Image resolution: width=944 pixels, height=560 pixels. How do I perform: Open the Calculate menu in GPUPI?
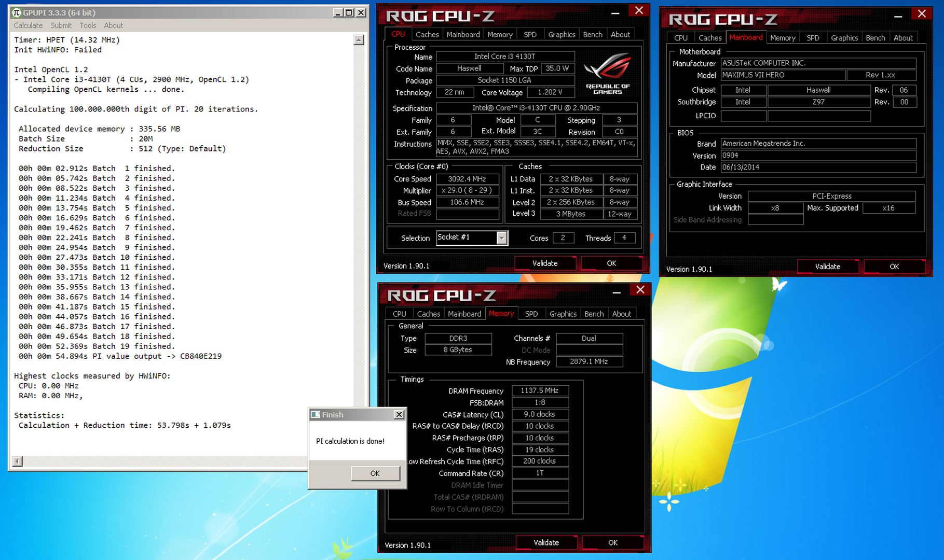coord(28,25)
